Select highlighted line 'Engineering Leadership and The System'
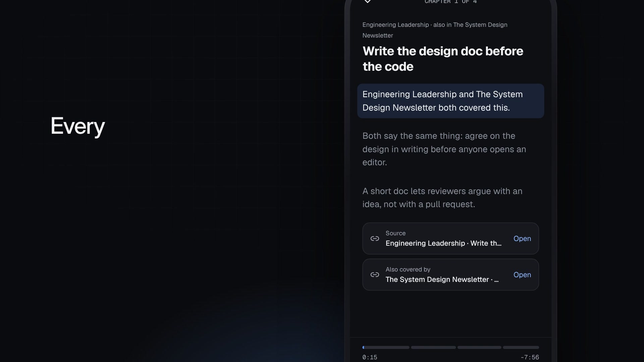The image size is (644, 362). [x=450, y=101]
